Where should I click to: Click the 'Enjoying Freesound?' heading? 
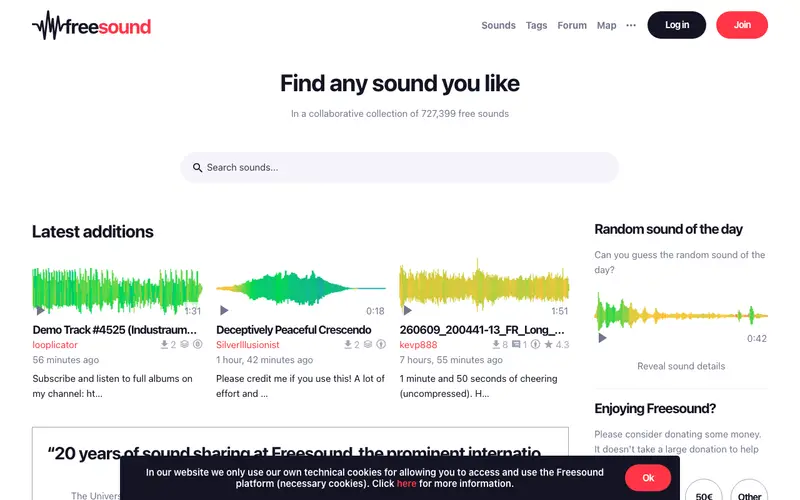pyautogui.click(x=655, y=409)
